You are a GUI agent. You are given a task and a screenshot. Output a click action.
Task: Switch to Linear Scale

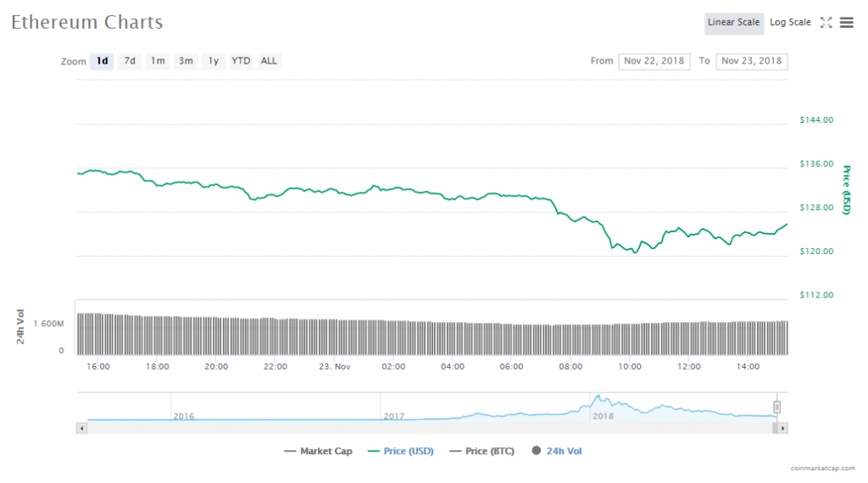tap(733, 23)
